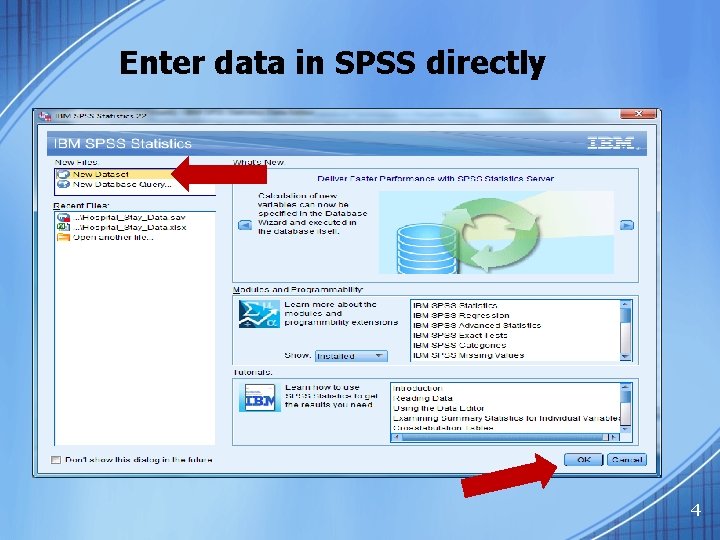Click the database performance illustration
This screenshot has height=540, width=720.
tap(496, 232)
